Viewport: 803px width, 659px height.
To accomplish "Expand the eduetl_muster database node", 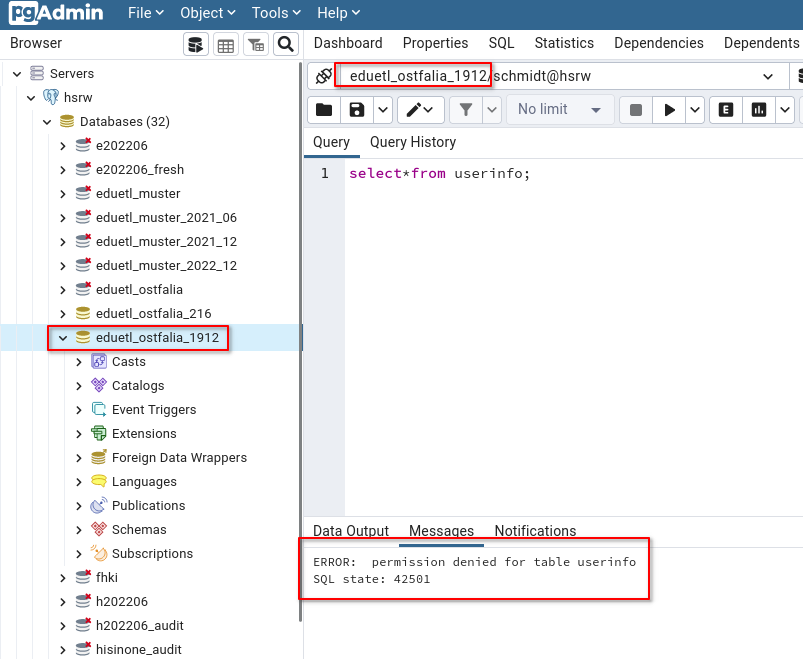I will click(63, 194).
